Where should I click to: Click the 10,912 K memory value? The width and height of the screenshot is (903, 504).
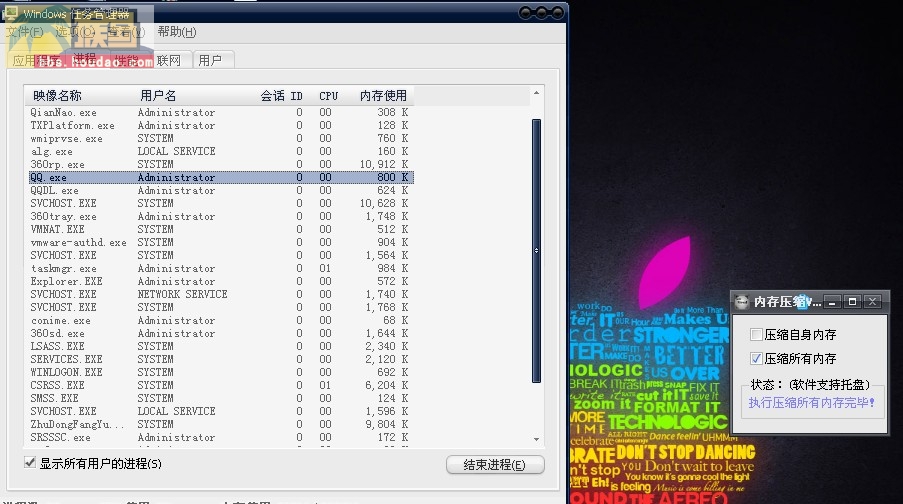pos(384,164)
